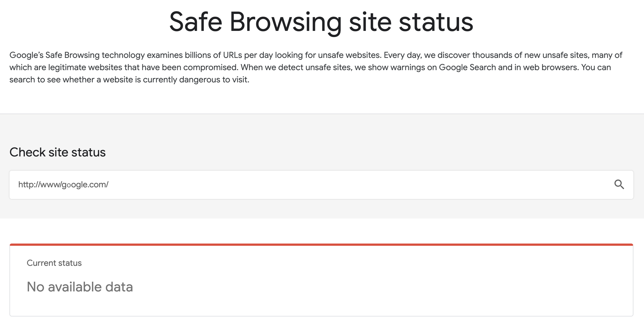
Task: Select the "No available data" status text
Action: point(80,287)
